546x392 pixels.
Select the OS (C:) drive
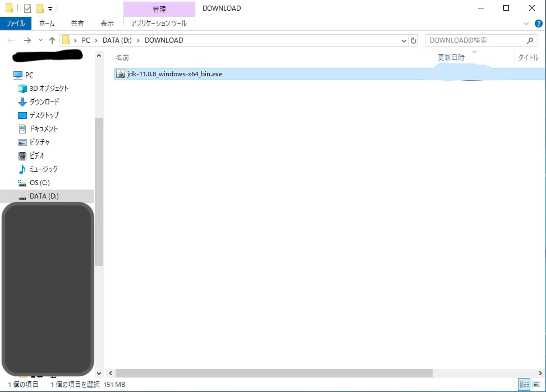(x=39, y=182)
